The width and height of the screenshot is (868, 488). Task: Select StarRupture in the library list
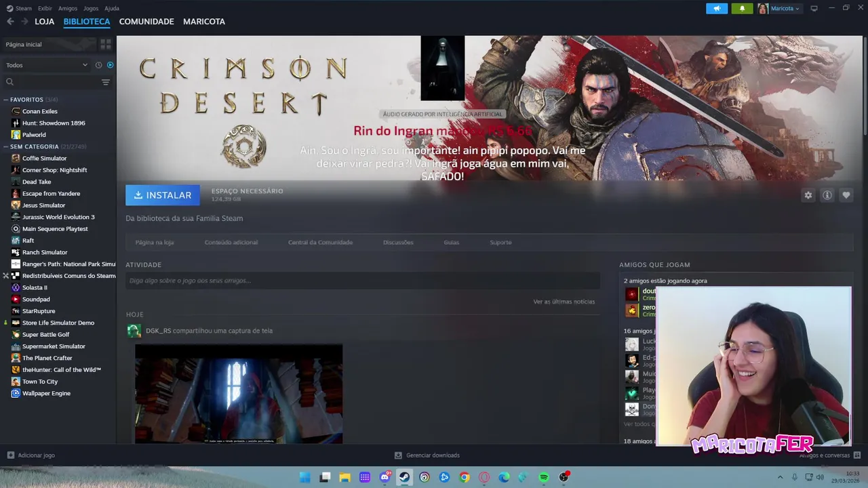tap(39, 311)
